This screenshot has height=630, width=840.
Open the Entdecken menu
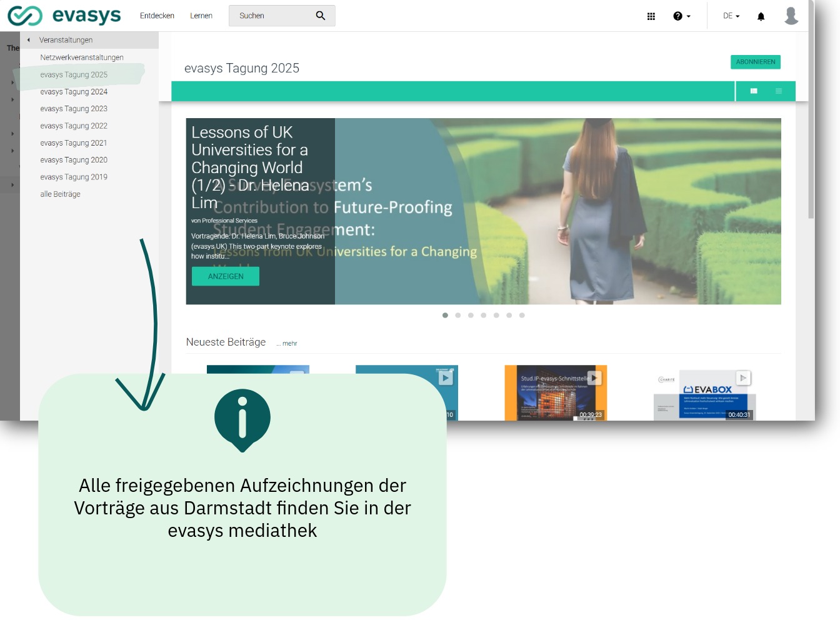click(x=157, y=16)
